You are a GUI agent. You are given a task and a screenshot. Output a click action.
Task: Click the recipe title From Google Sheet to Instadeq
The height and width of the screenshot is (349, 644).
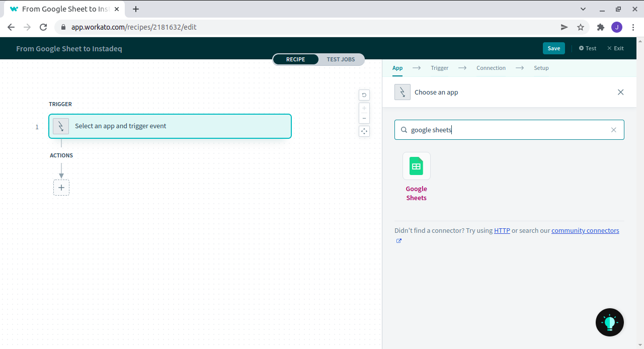coord(69,49)
